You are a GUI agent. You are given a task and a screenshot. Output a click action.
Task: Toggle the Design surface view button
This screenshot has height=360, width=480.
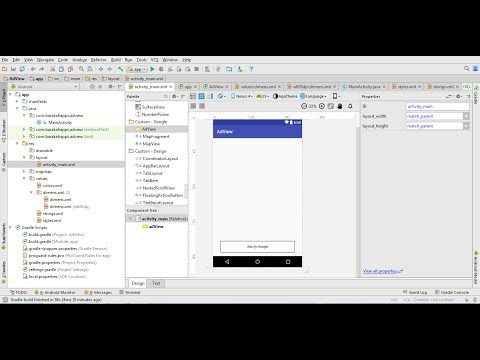point(193,96)
